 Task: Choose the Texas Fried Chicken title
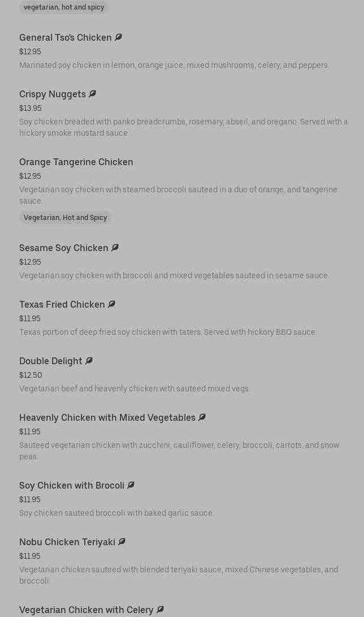[62, 304]
